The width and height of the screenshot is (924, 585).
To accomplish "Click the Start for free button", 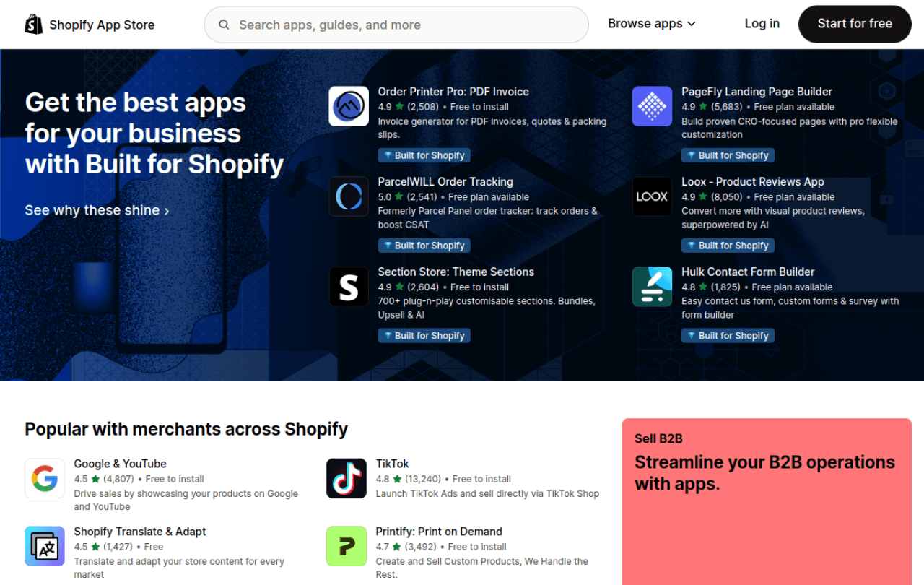I will click(855, 24).
